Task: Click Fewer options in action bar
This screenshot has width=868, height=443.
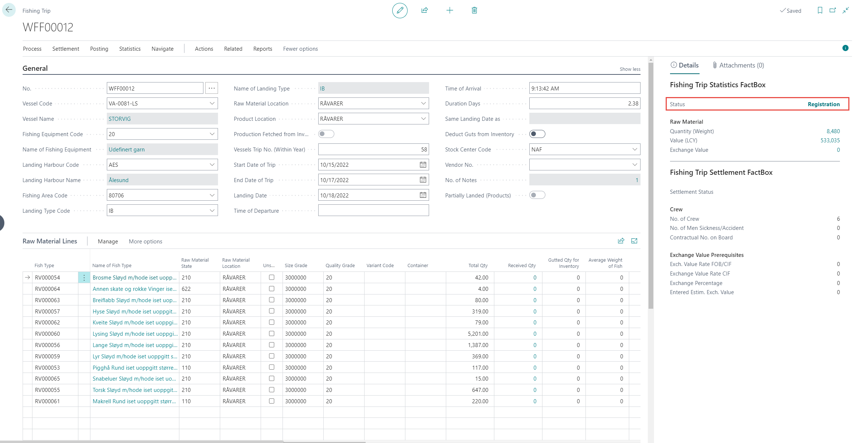Action: (x=300, y=49)
